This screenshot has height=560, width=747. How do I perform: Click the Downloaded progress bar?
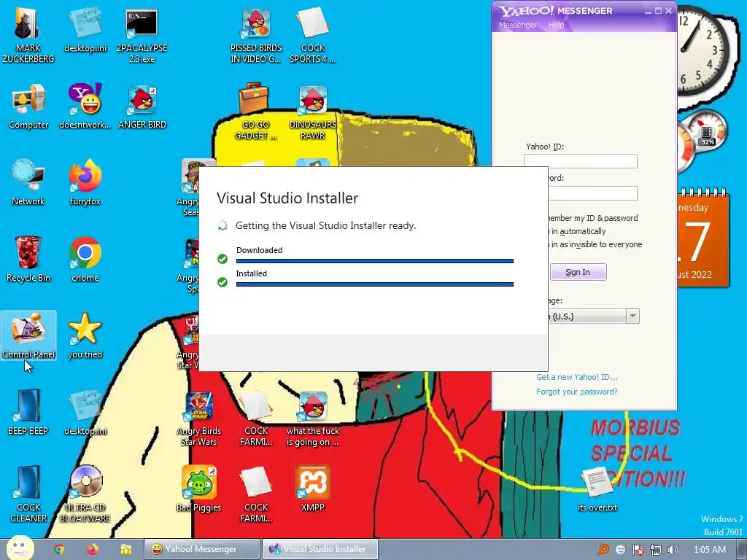pyautogui.click(x=374, y=261)
